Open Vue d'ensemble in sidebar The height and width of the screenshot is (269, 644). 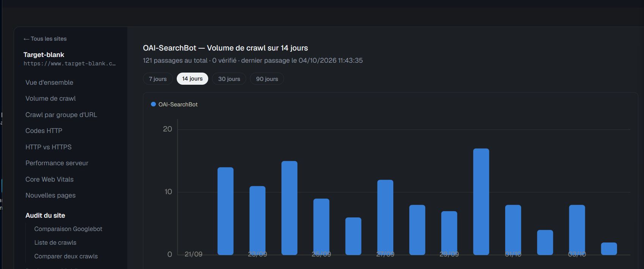[x=49, y=82]
